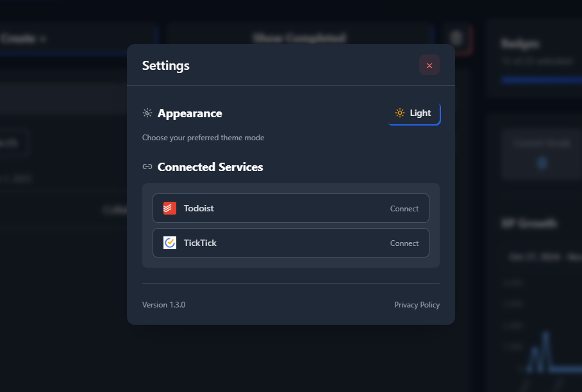Click the Appearance section icon
Screen dimensions: 582x392
(x=147, y=113)
